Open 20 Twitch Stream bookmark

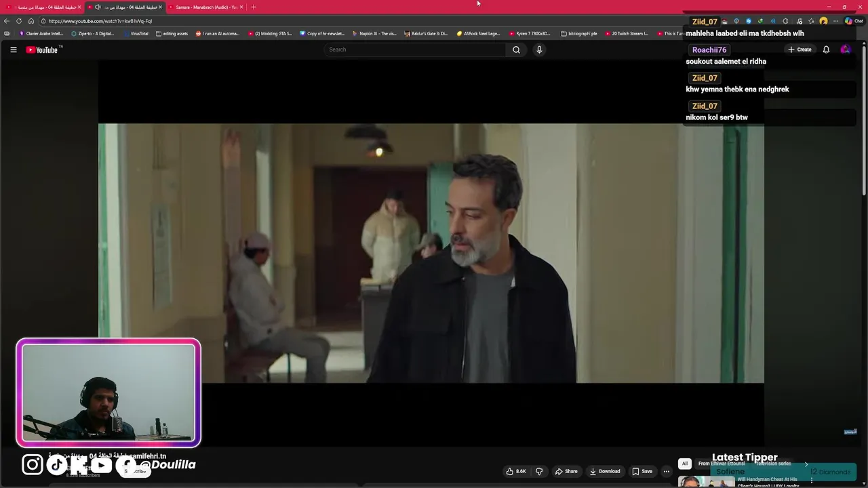click(x=627, y=33)
